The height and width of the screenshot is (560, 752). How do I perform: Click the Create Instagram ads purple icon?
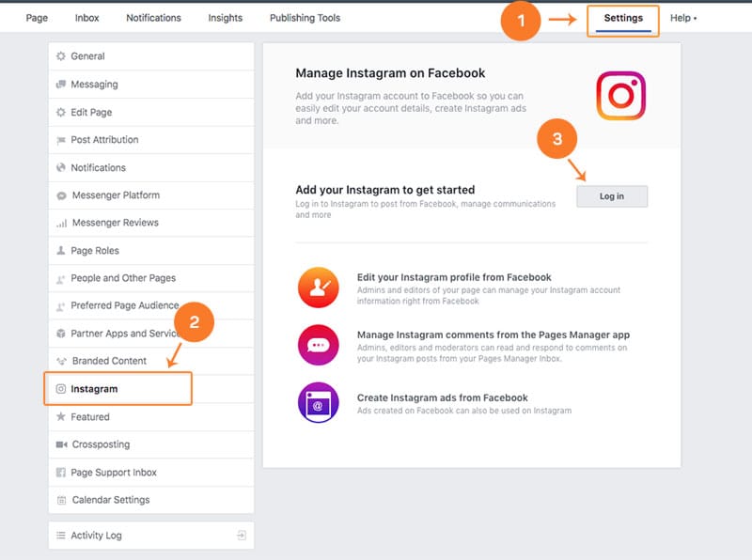(x=318, y=402)
